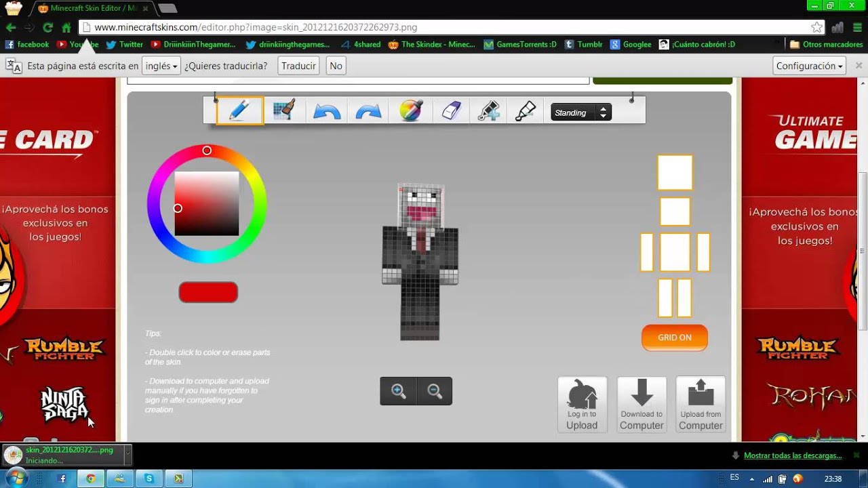Screen dimensions: 868x488
Task: Open Twitter bookmark
Action: pyautogui.click(x=124, y=45)
